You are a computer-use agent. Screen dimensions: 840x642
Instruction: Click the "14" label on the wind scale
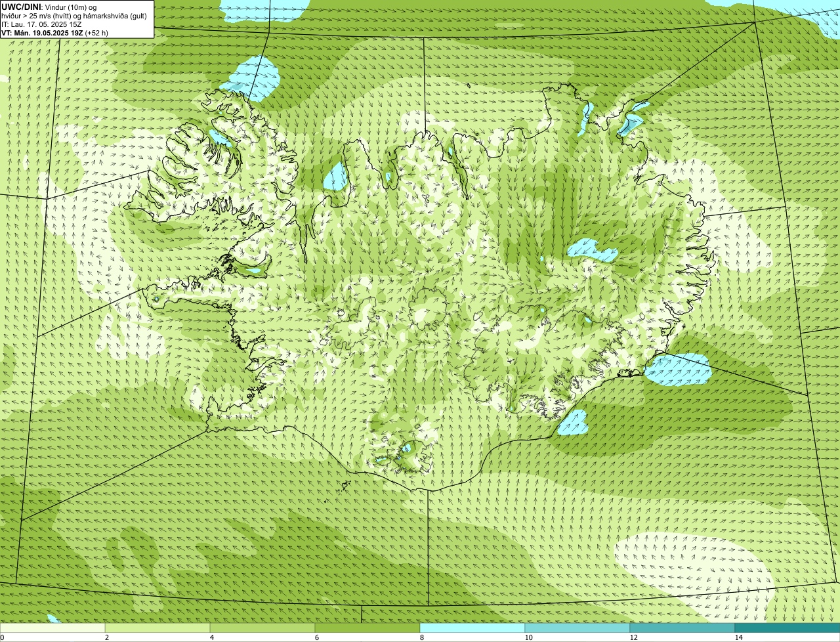coord(738,637)
